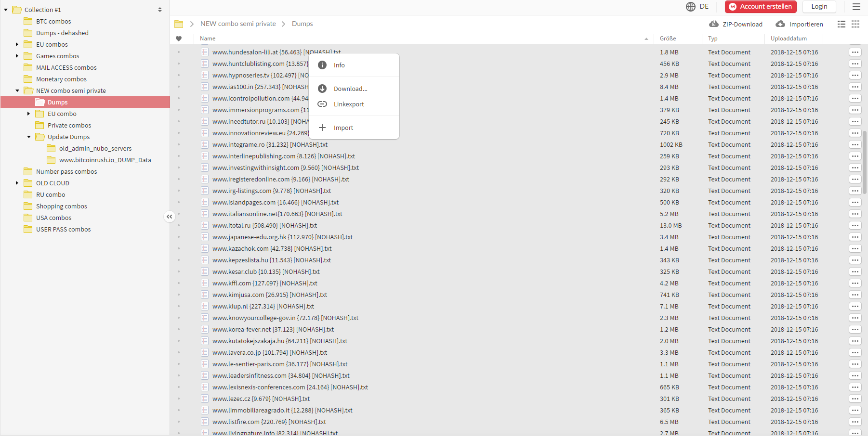868x438 pixels.
Task: Select Download from the context menu
Action: [350, 89]
